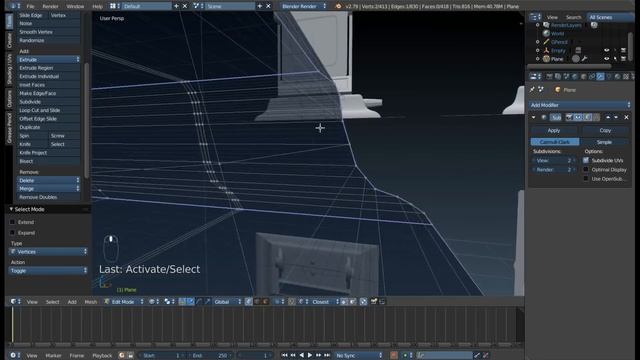640x360 pixels.
Task: Toggle Subdivide UVs checkbox
Action: (586, 160)
